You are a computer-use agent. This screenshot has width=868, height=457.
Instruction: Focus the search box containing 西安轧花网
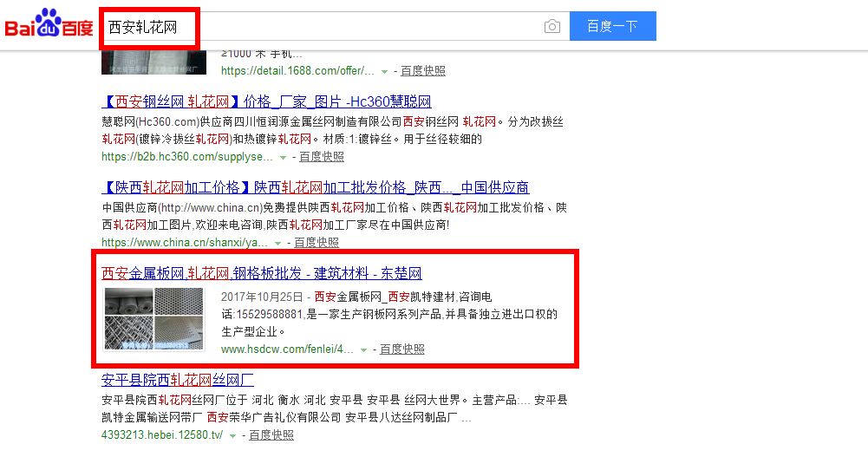335,26
